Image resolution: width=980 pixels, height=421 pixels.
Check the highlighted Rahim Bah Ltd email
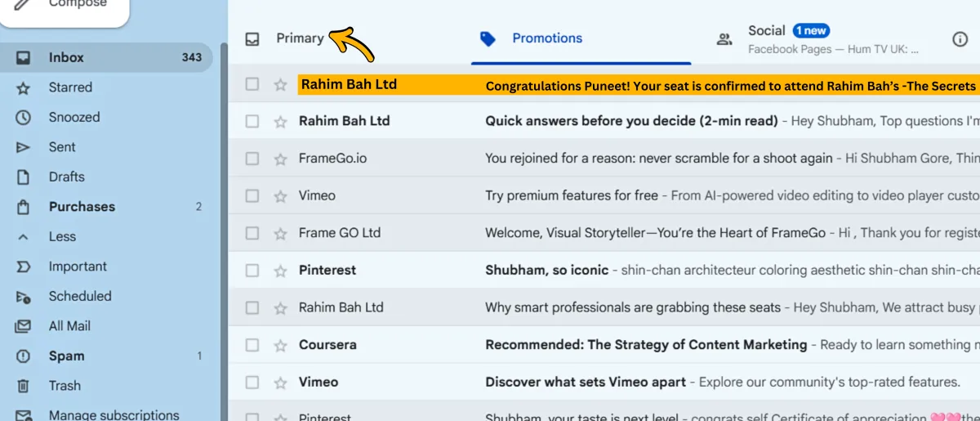pos(252,84)
